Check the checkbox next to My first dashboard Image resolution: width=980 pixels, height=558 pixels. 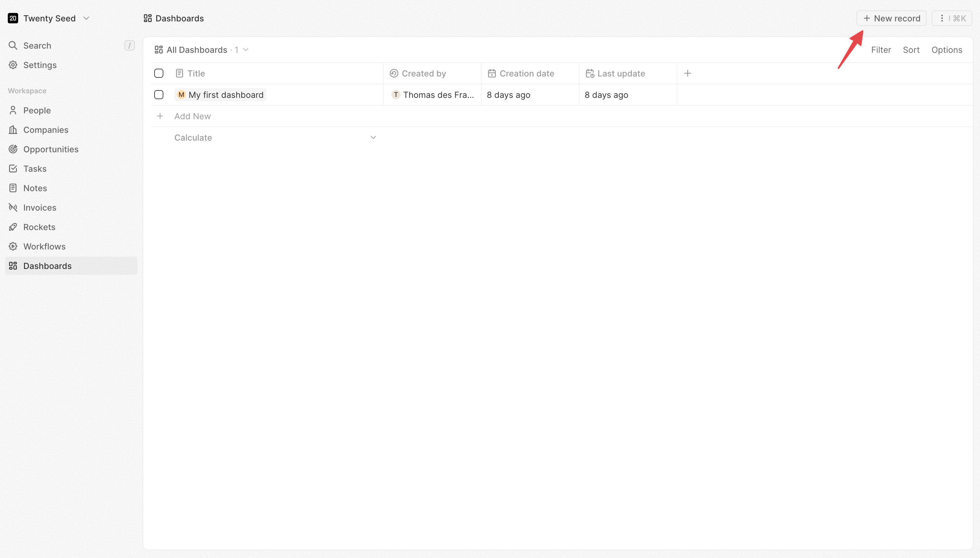pyautogui.click(x=159, y=94)
